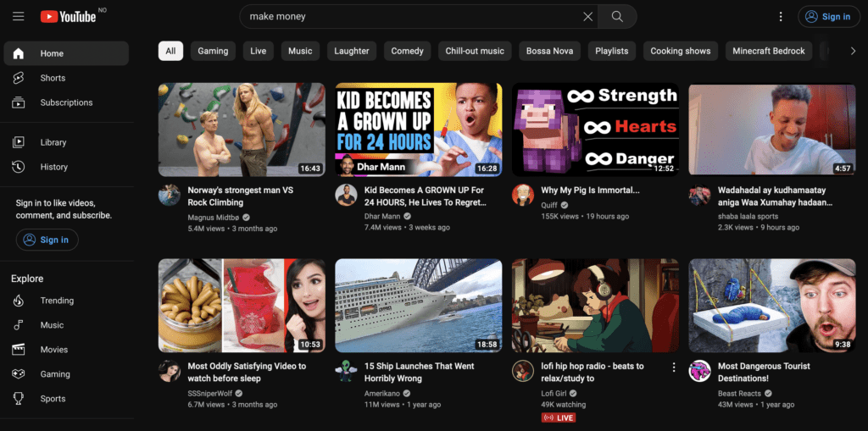This screenshot has width=868, height=431.
Task: Open the Oddly Satisfying video thumbnail
Action: (x=242, y=306)
